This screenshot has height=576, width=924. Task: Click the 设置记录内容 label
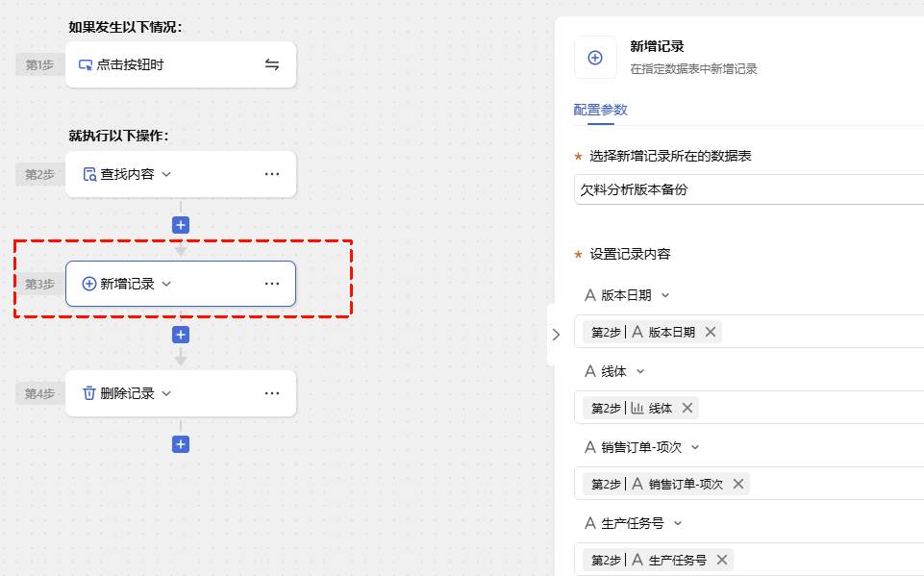coord(630,254)
